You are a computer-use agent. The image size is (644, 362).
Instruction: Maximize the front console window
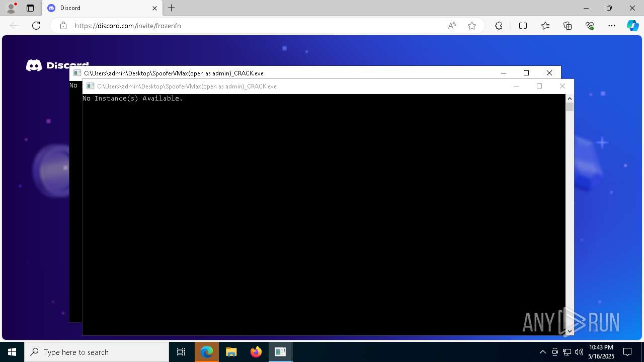click(x=539, y=86)
